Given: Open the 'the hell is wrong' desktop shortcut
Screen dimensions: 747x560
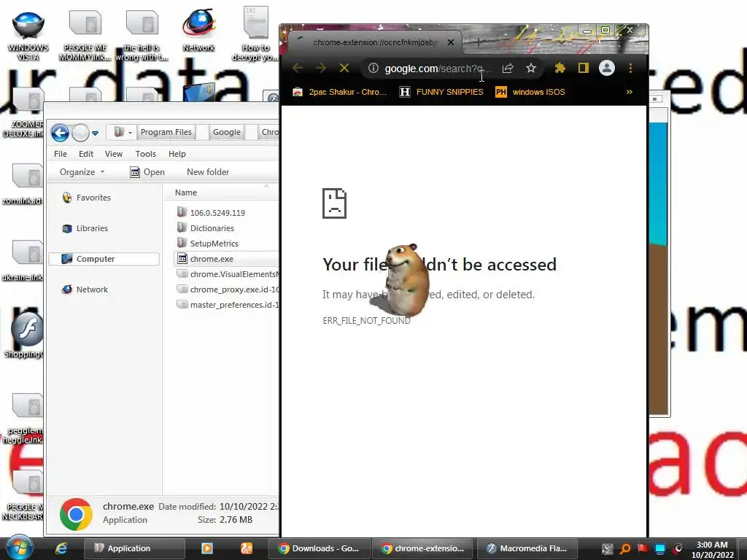Looking at the screenshot, I should pos(142,35).
